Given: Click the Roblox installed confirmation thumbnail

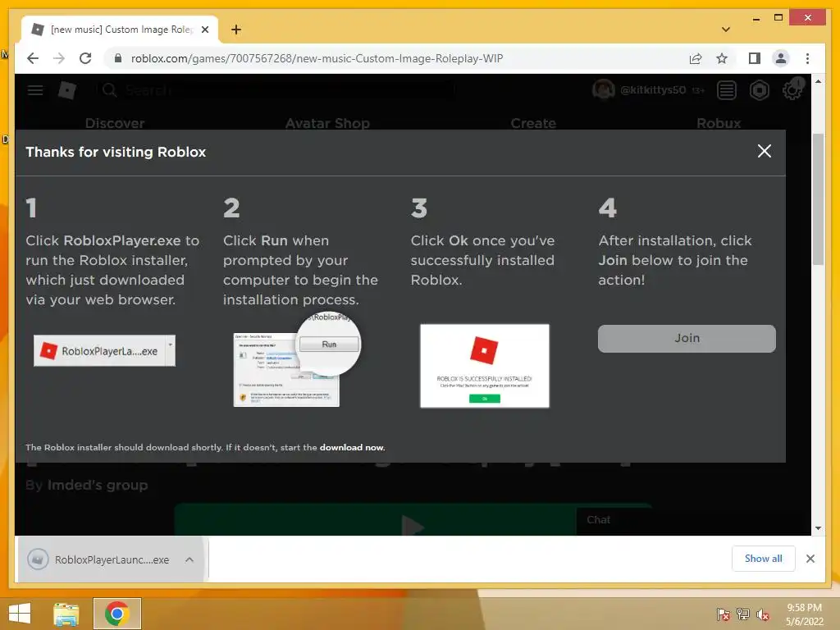Looking at the screenshot, I should tap(484, 366).
